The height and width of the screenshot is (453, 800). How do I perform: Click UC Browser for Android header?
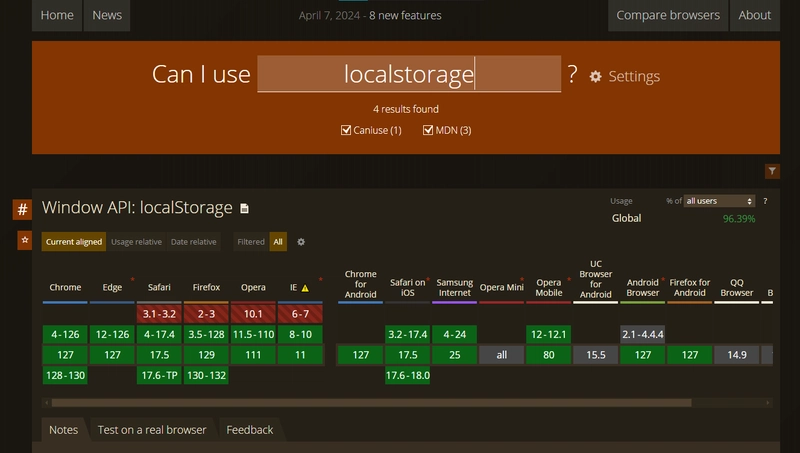click(595, 279)
